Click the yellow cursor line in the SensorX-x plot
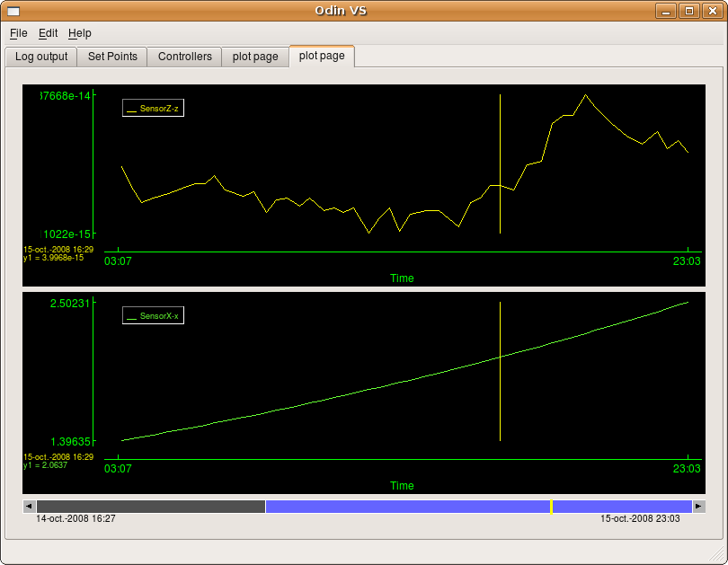This screenshot has height=565, width=728. click(500, 371)
